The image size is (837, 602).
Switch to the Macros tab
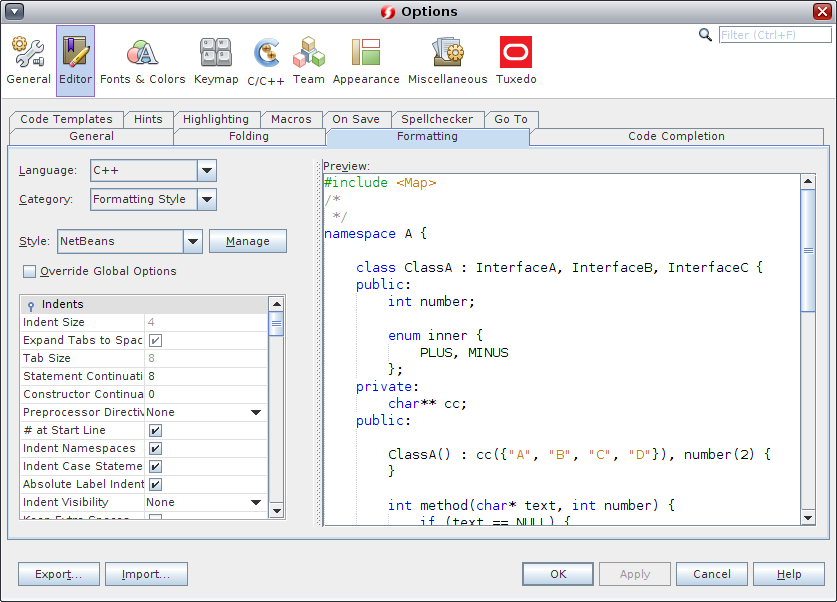click(x=291, y=119)
